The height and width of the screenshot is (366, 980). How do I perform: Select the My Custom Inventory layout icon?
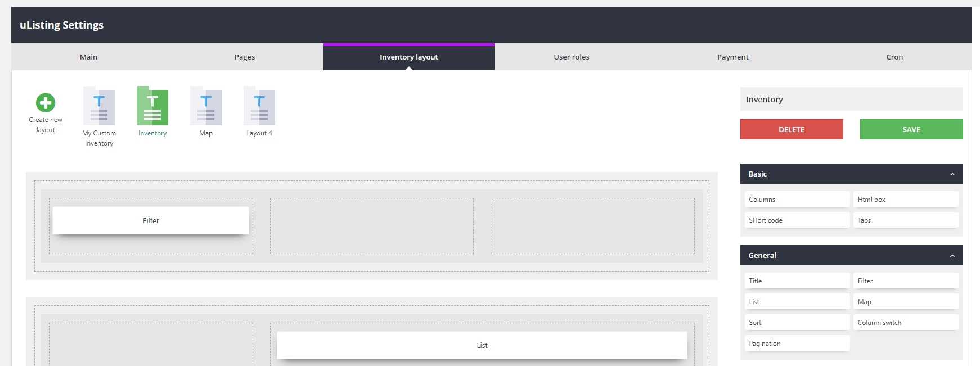click(99, 106)
